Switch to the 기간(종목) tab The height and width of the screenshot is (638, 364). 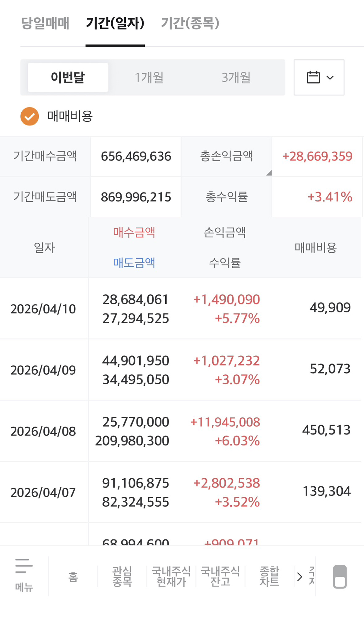[190, 23]
